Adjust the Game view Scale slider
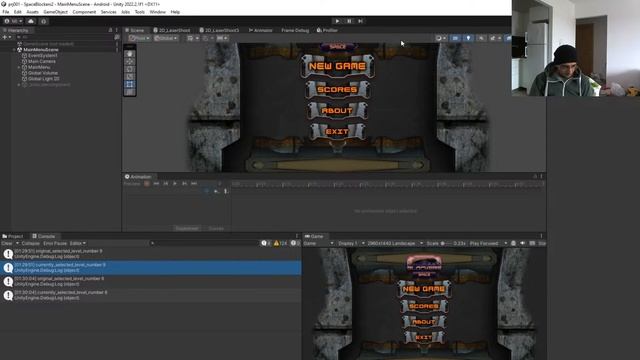This screenshot has width=640, height=360. coord(447,243)
